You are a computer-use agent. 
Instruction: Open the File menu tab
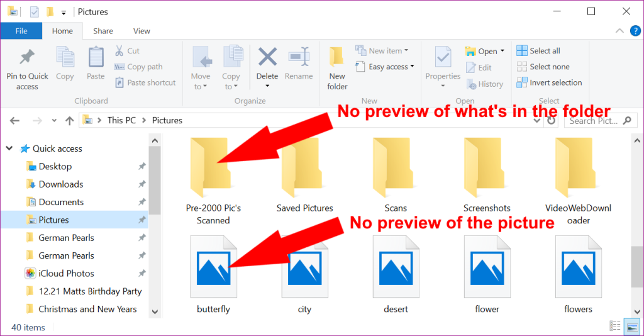point(21,31)
